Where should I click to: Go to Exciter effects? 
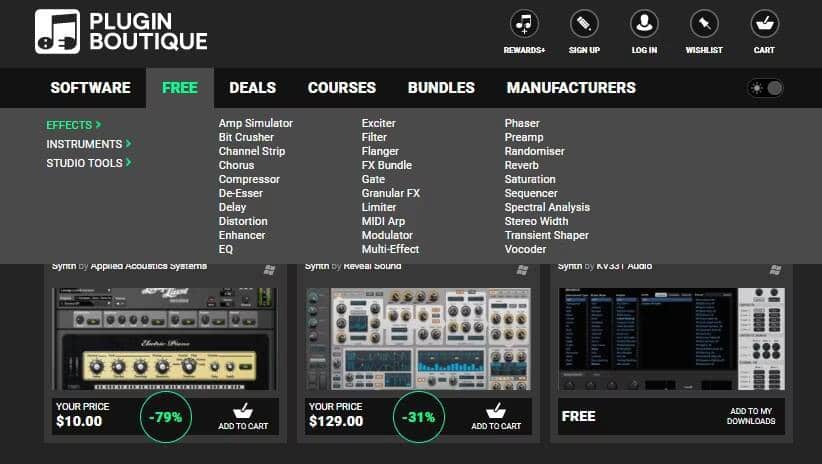pyautogui.click(x=378, y=123)
